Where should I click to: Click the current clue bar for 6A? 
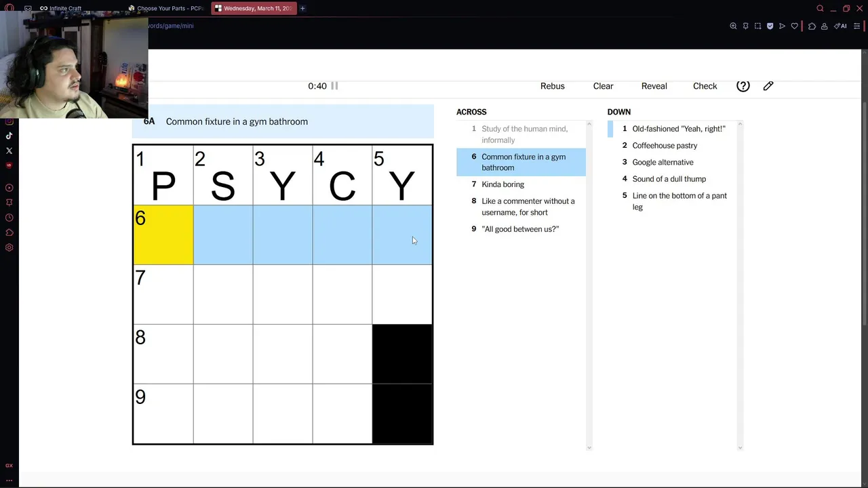(283, 121)
